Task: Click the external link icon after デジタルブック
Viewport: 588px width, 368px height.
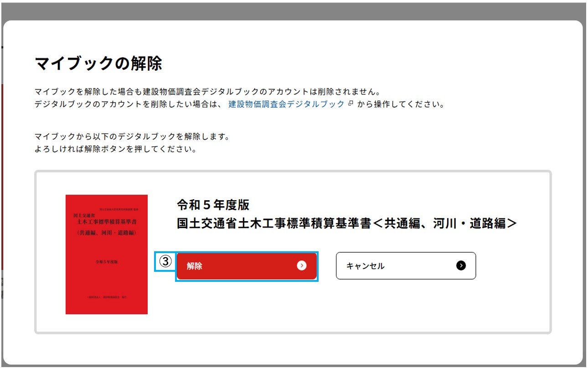Action: pyautogui.click(x=350, y=104)
